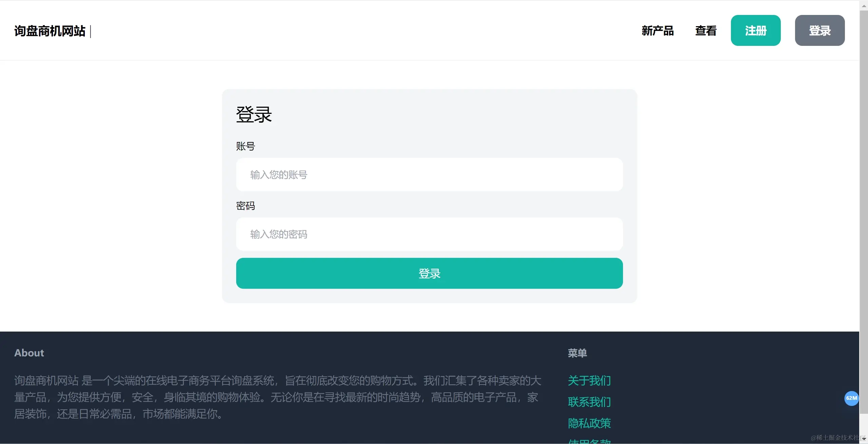Click the 密码 field label
This screenshot has height=444, width=868.
coord(245,206)
